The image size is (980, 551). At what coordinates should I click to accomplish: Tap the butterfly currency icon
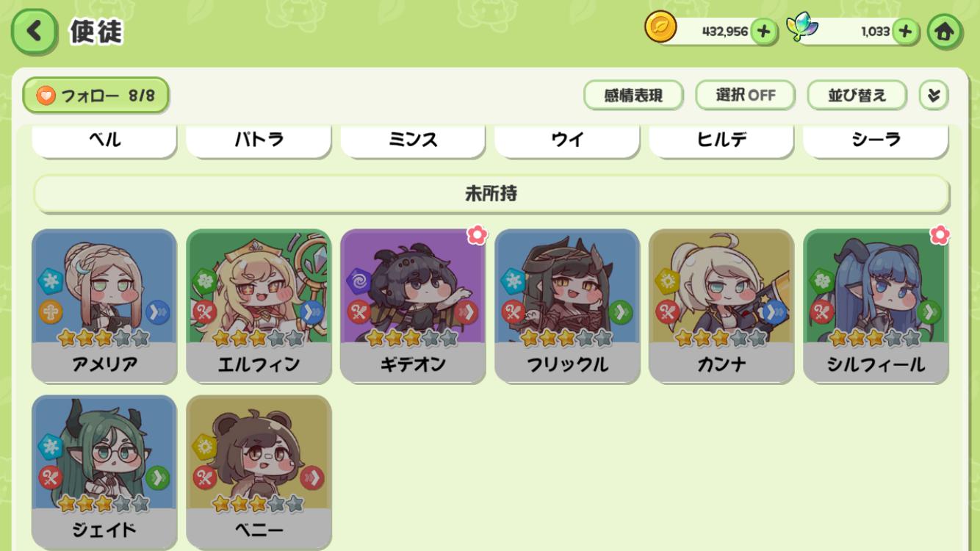point(801,27)
